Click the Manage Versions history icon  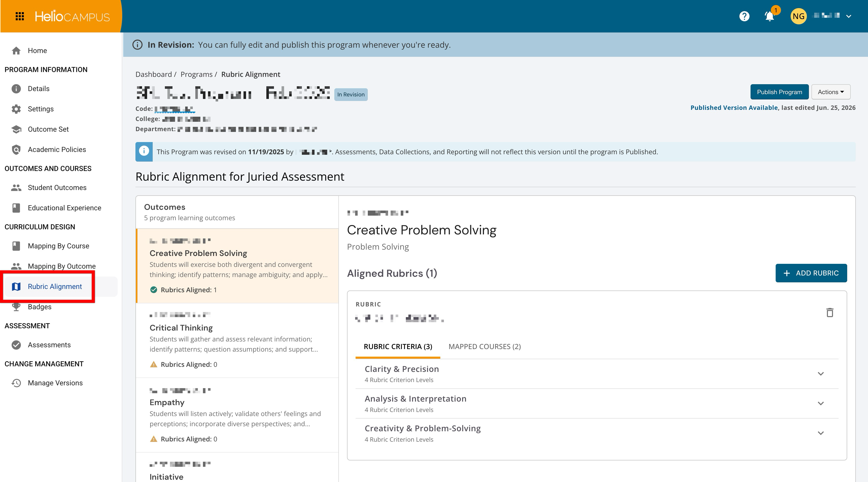pos(16,383)
